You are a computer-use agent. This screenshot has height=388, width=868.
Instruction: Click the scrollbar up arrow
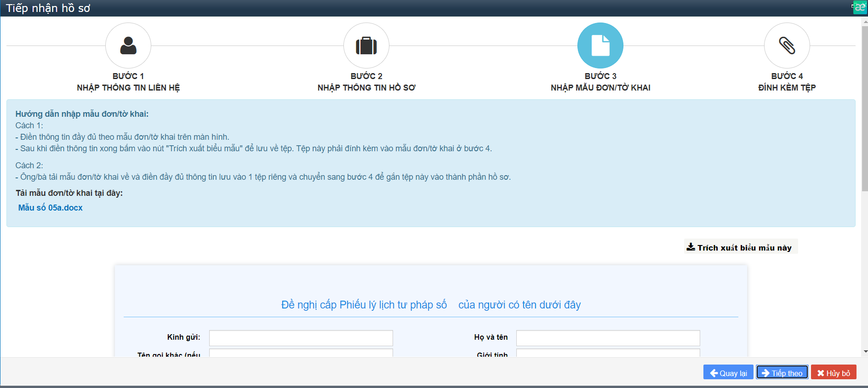click(x=865, y=21)
